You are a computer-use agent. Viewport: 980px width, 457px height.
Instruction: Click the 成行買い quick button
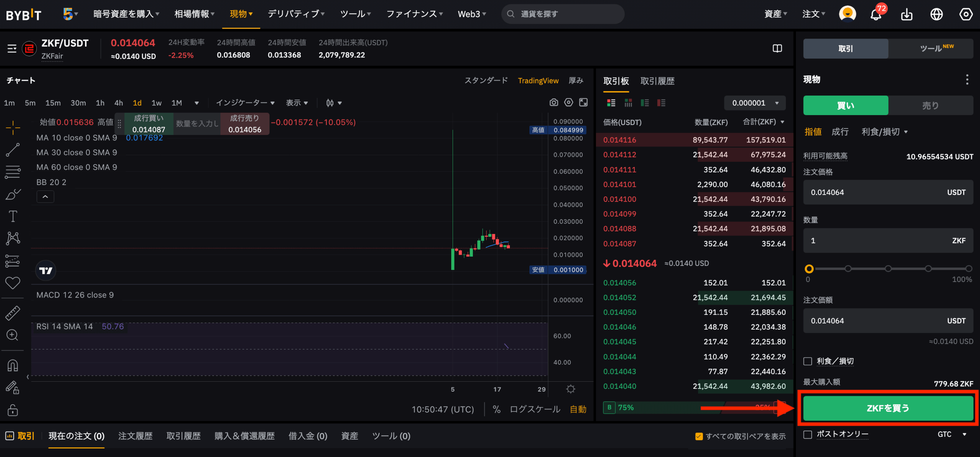tap(149, 124)
